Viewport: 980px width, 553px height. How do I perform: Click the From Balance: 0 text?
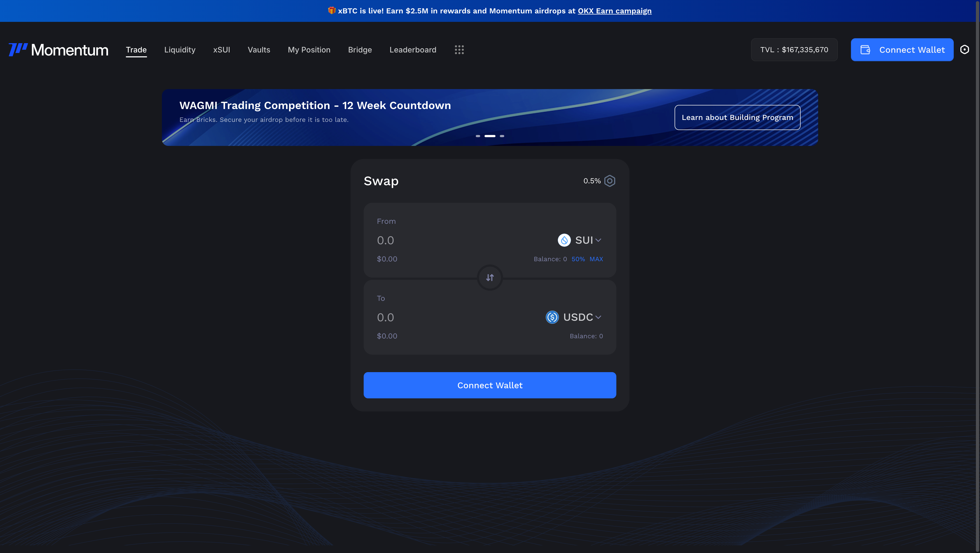point(550,259)
